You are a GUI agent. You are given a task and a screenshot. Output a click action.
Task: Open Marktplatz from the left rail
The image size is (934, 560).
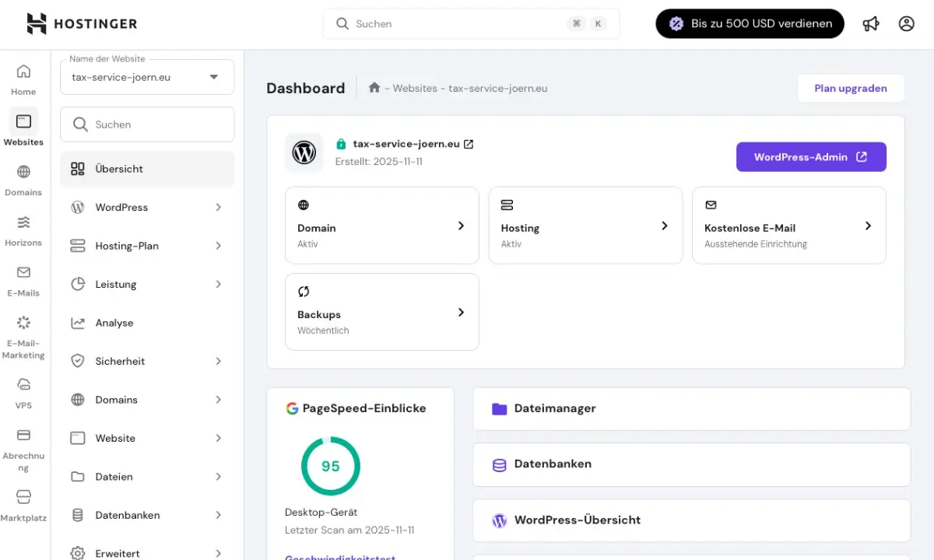[x=23, y=505]
